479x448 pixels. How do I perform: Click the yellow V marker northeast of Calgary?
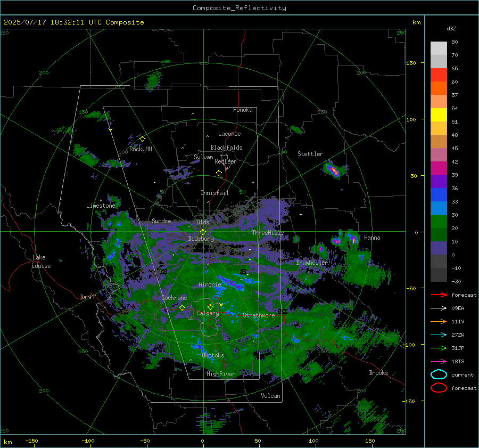[x=221, y=305]
